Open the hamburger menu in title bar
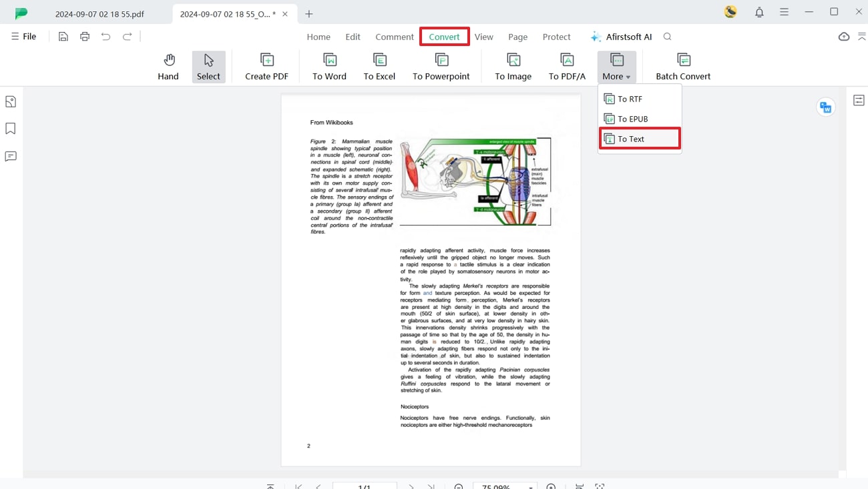This screenshot has height=489, width=868. pos(784,12)
